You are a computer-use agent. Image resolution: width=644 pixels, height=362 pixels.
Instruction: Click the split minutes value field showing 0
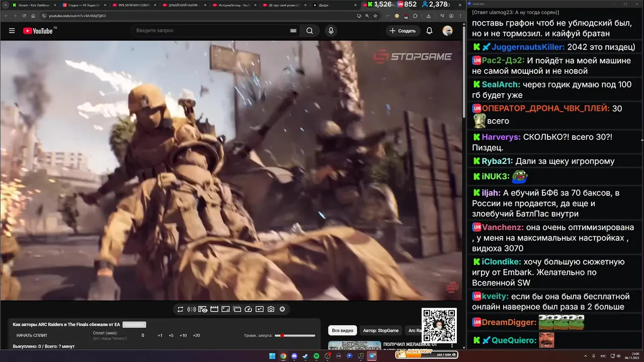point(143,335)
